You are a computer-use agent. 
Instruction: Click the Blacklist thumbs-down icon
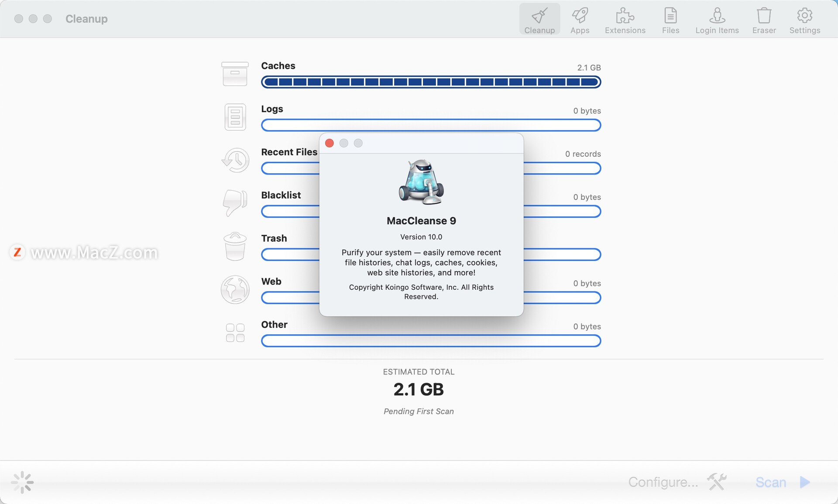pyautogui.click(x=235, y=203)
